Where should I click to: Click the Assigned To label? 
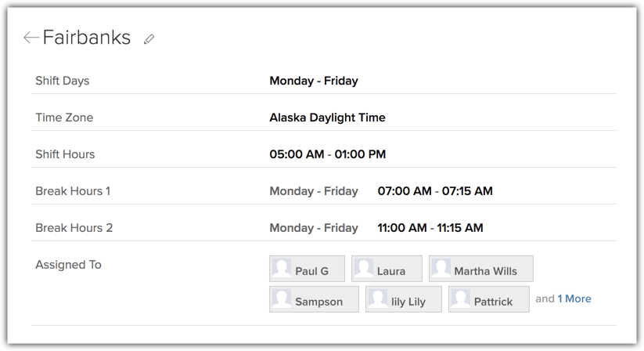coord(68,265)
